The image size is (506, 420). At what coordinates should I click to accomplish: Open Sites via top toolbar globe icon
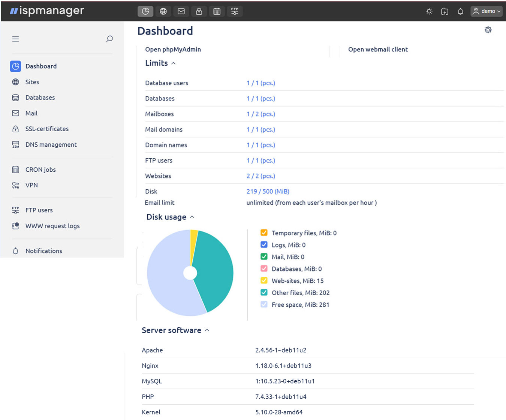point(163,11)
